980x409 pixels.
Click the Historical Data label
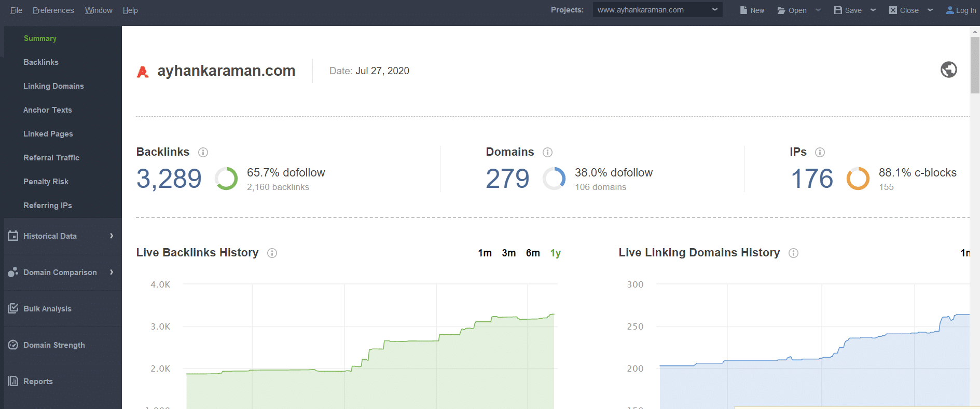coord(50,236)
